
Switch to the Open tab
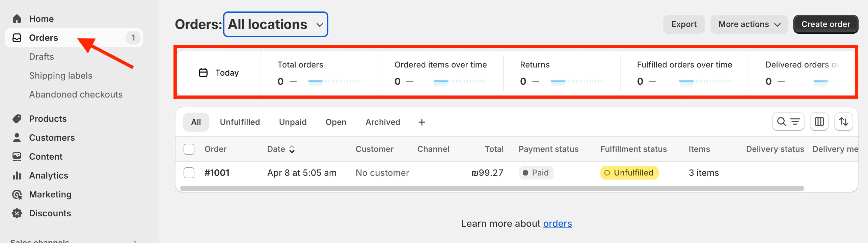(x=336, y=122)
